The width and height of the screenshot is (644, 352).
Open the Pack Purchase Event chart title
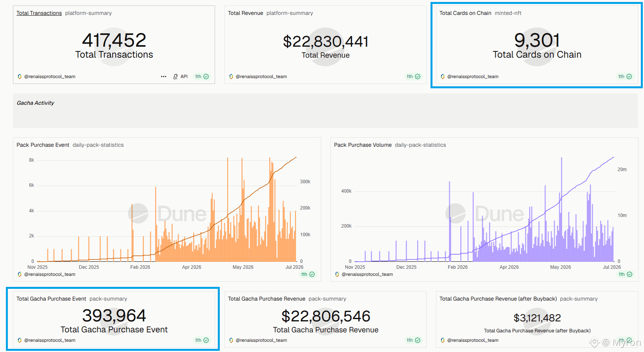43,145
